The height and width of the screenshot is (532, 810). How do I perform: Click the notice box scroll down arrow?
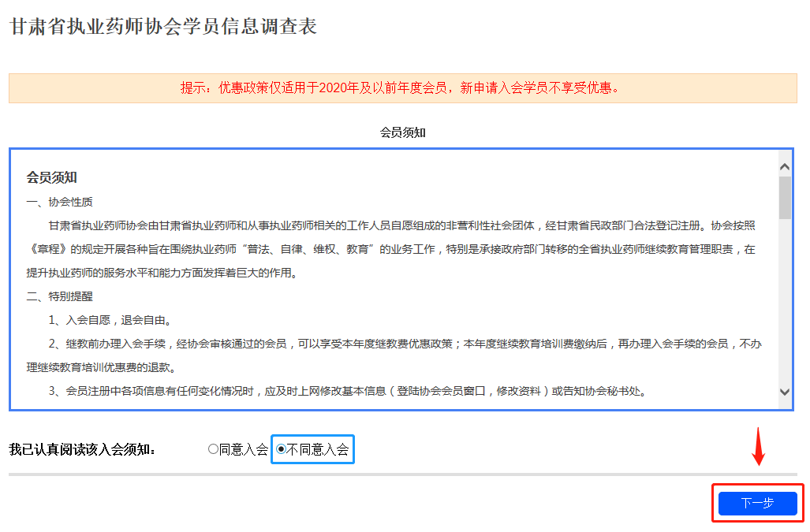[785, 392]
